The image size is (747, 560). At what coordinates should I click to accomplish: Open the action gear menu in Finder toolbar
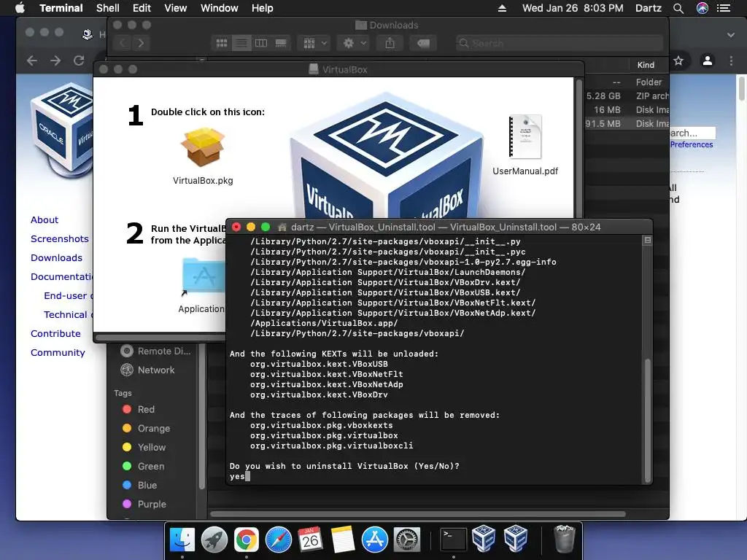tap(354, 43)
